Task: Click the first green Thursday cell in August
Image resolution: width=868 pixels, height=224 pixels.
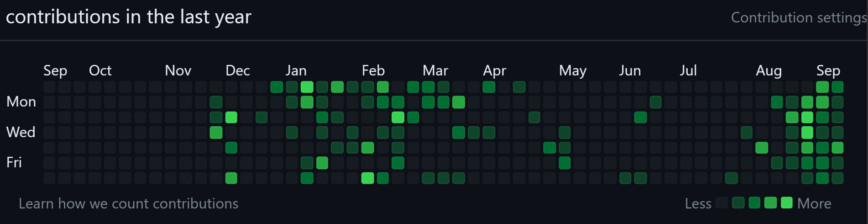Action: click(x=761, y=148)
